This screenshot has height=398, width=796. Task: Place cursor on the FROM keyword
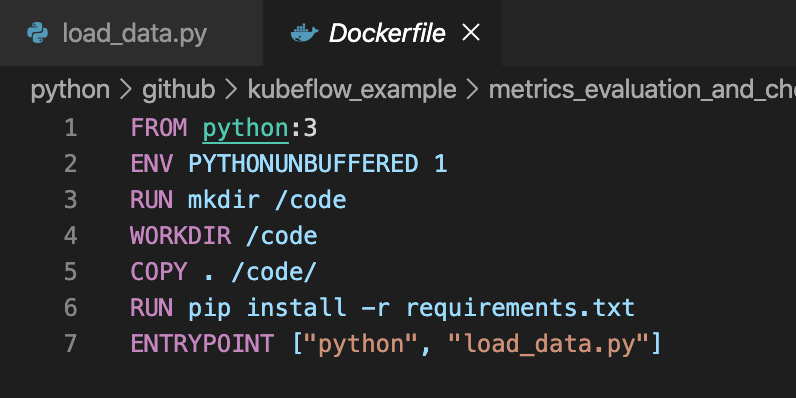pyautogui.click(x=159, y=128)
